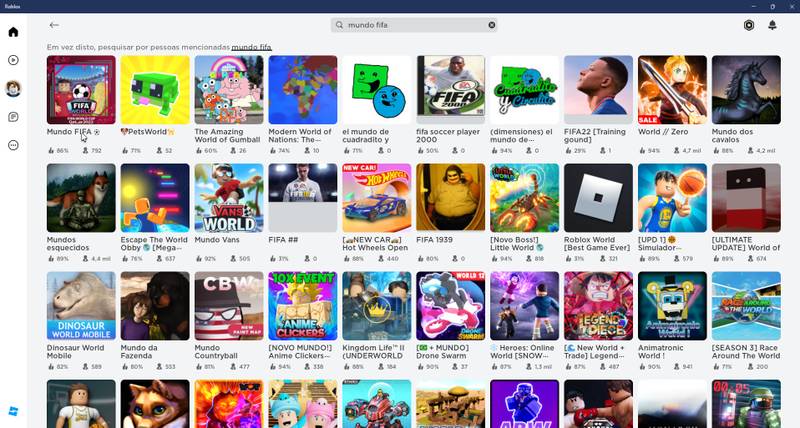Image resolution: width=800 pixels, height=428 pixels.
Task: Open Mundo Countryball thumbnail
Action: point(229,306)
